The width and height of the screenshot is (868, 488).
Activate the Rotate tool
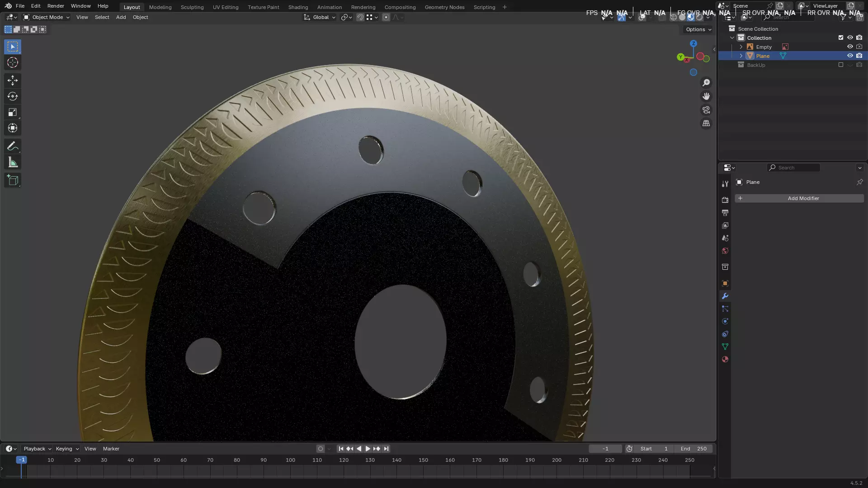tap(13, 96)
